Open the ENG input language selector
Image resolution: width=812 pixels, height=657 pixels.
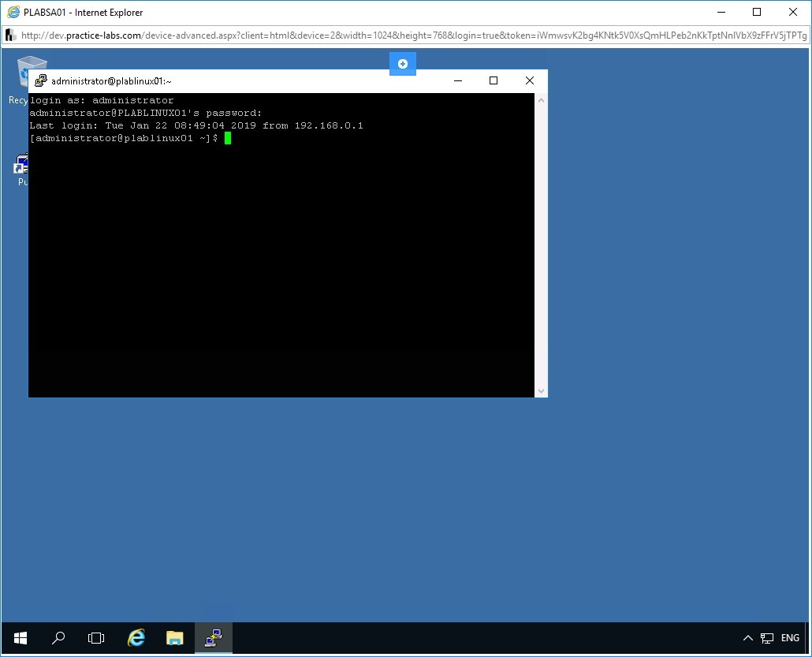pyautogui.click(x=790, y=638)
